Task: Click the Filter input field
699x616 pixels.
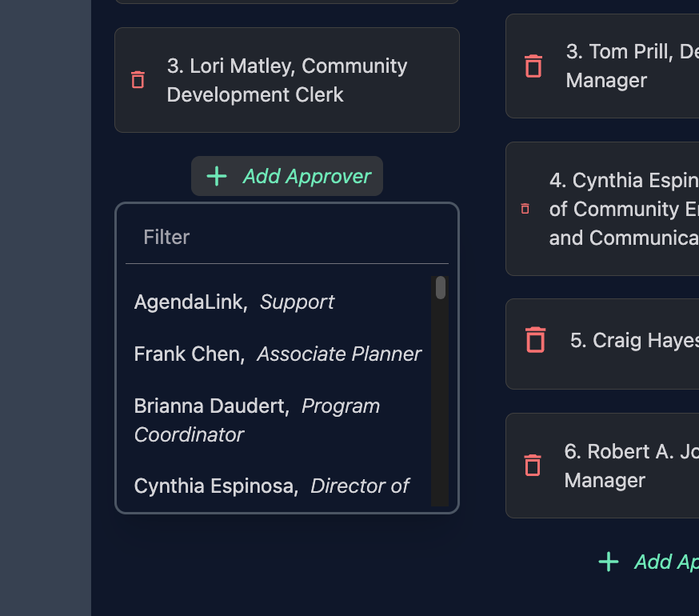Action: coord(287,237)
